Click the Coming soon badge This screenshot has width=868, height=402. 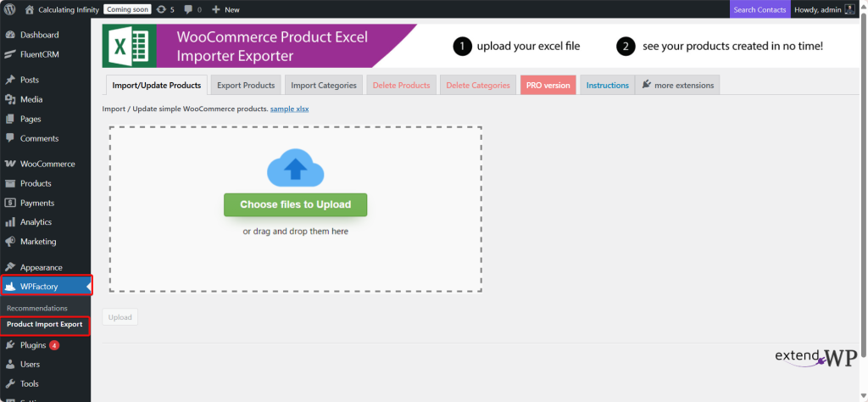[127, 9]
